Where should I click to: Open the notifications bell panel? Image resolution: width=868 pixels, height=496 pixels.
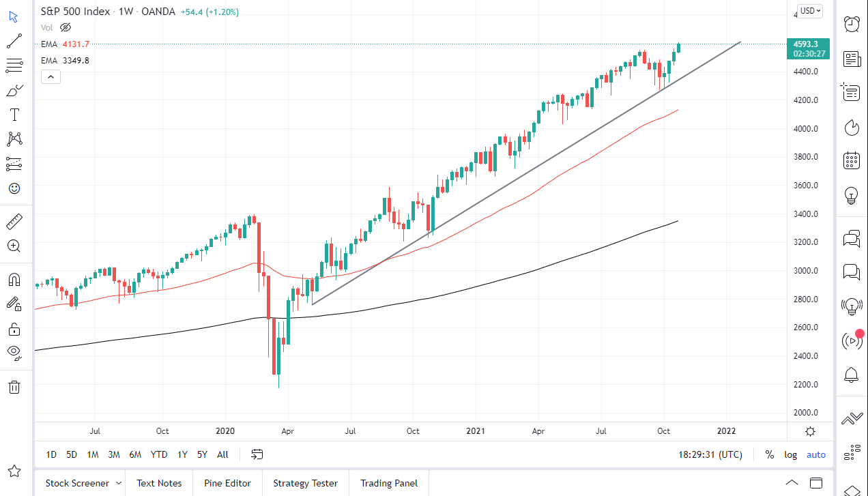(x=851, y=375)
